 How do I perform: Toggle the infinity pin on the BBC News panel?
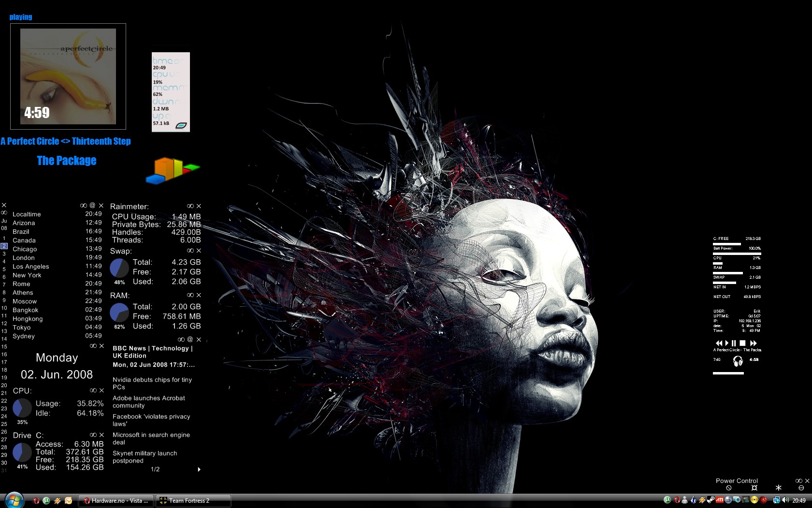tap(181, 340)
